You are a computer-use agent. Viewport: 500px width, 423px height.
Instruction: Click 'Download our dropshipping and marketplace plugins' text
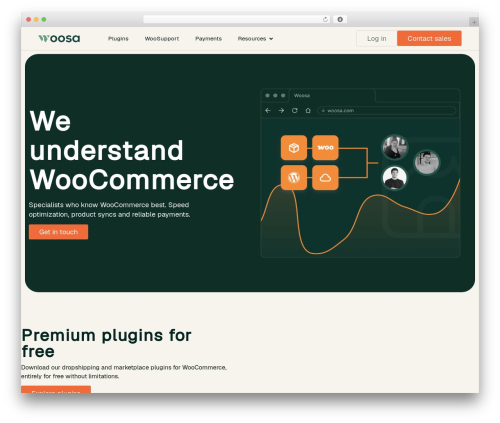click(x=124, y=372)
